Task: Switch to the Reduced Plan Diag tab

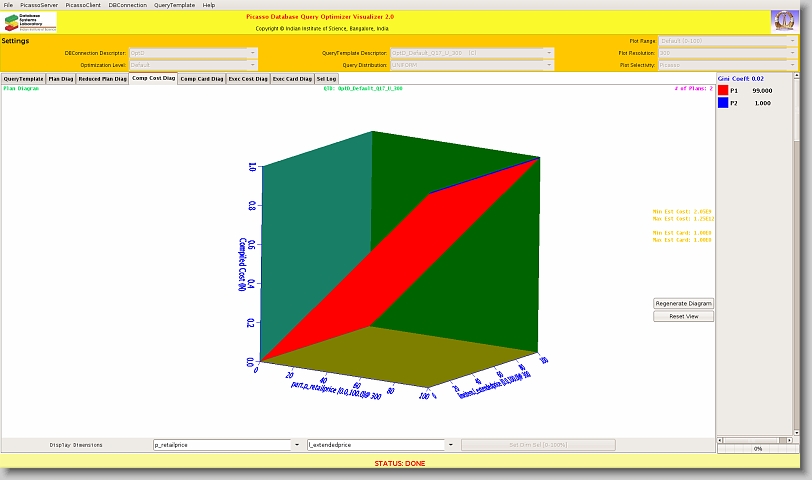Action: pyautogui.click(x=102, y=78)
